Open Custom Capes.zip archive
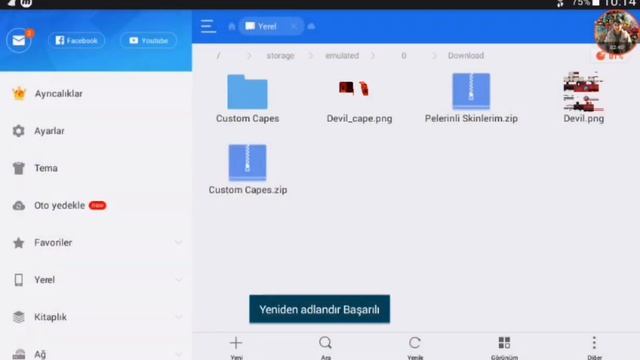 tap(248, 170)
